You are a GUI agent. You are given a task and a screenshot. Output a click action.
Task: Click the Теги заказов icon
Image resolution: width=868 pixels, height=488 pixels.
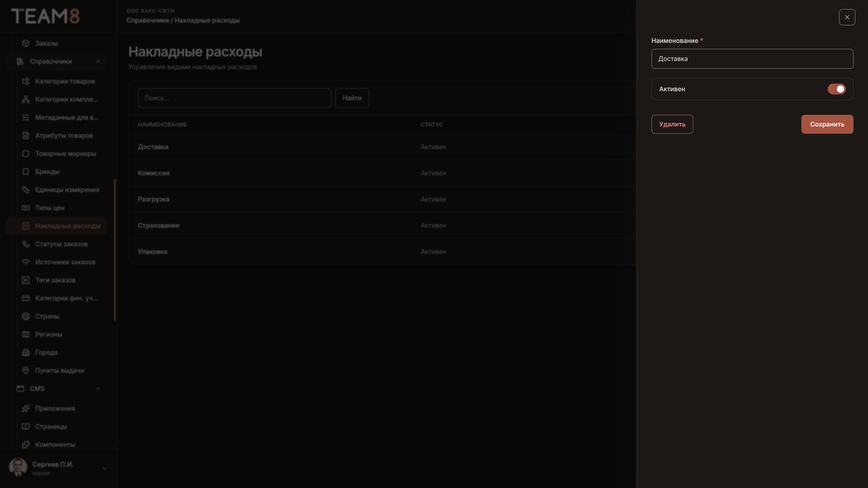pyautogui.click(x=25, y=280)
